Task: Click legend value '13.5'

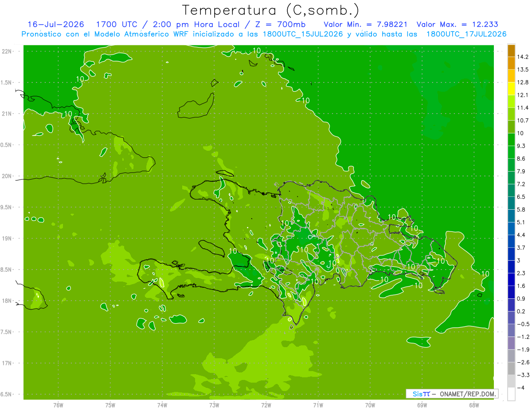Action: click(523, 70)
